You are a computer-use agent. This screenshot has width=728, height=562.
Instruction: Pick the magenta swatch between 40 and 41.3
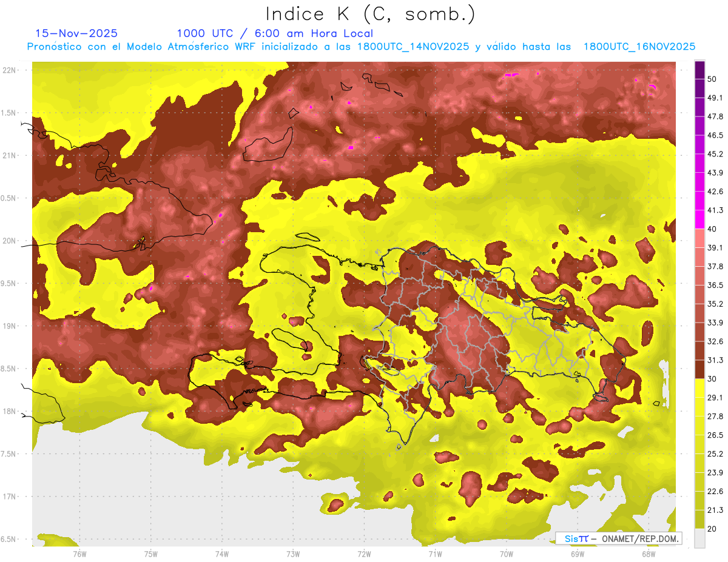click(699, 219)
